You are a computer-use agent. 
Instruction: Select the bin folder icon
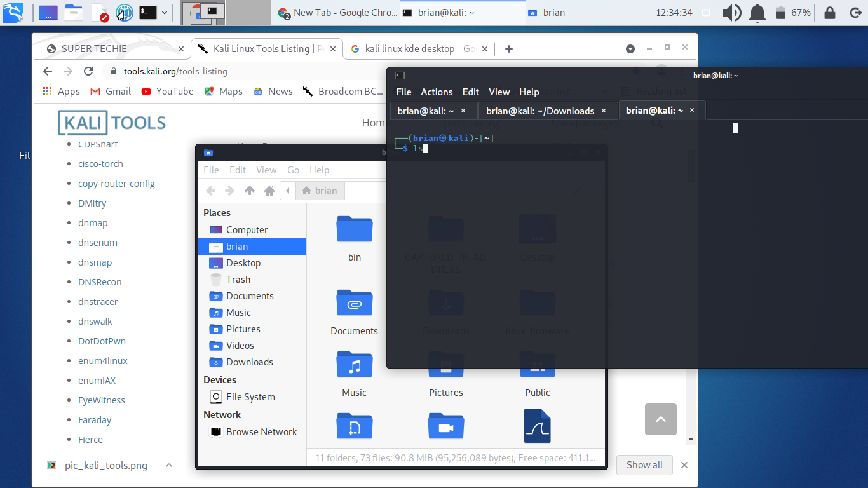[x=355, y=230]
